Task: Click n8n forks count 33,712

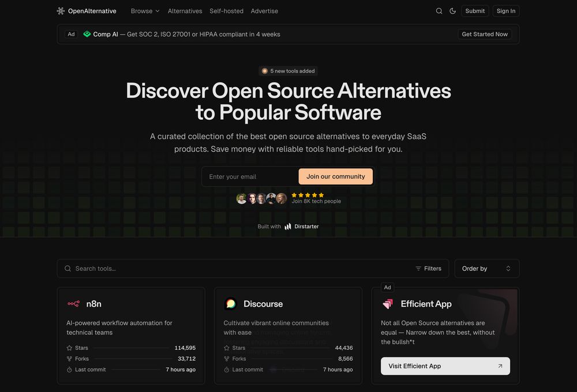Action: (x=186, y=359)
